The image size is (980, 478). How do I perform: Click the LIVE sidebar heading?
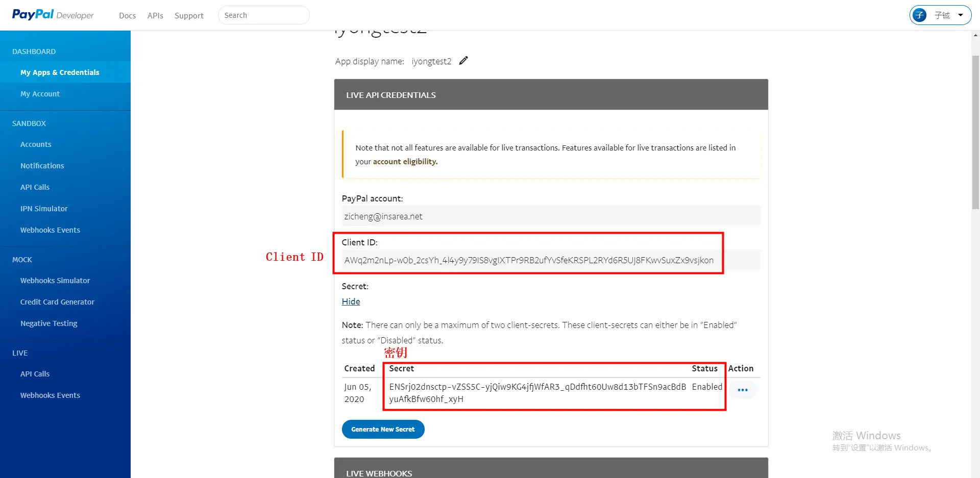[20, 353]
